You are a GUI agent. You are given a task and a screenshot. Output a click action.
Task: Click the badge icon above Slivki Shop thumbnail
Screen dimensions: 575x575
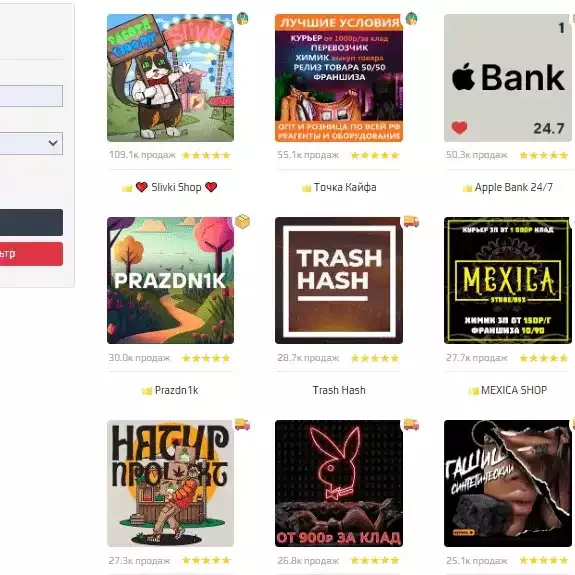tap(242, 18)
